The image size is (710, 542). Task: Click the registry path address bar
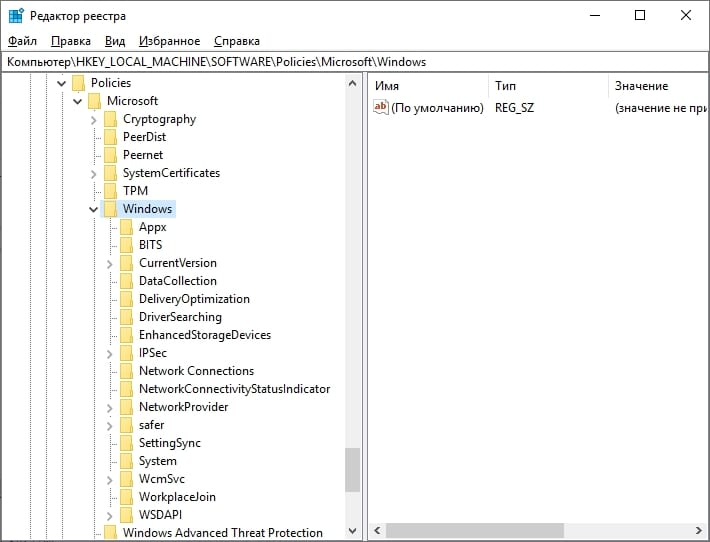tap(355, 62)
